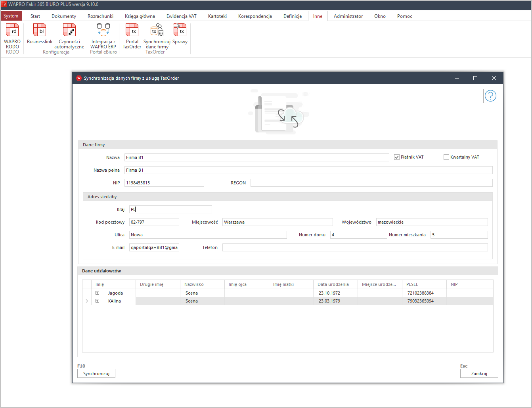Open the WAPRO RODO icon
Image resolution: width=532 pixels, height=408 pixels.
click(x=12, y=31)
